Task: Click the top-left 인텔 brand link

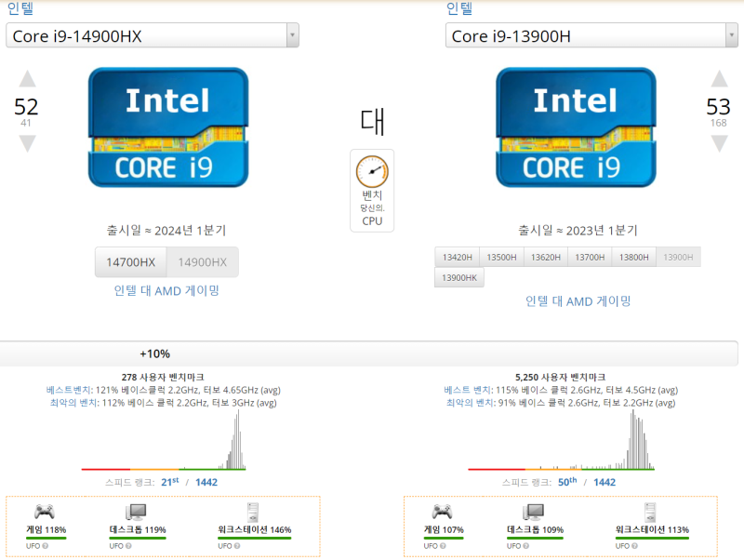Action: click(20, 8)
